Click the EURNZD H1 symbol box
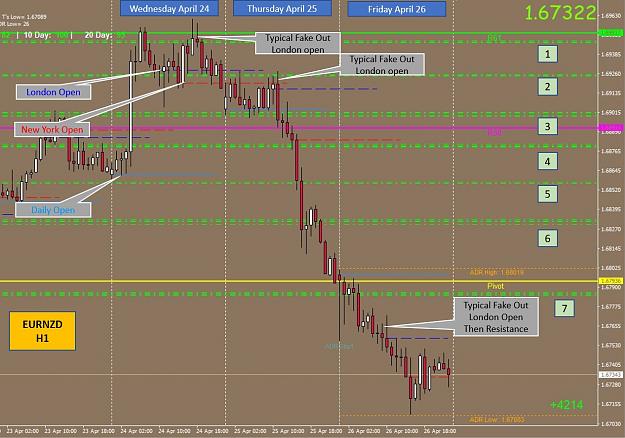Image resolution: width=625 pixels, height=438 pixels. [x=42, y=331]
